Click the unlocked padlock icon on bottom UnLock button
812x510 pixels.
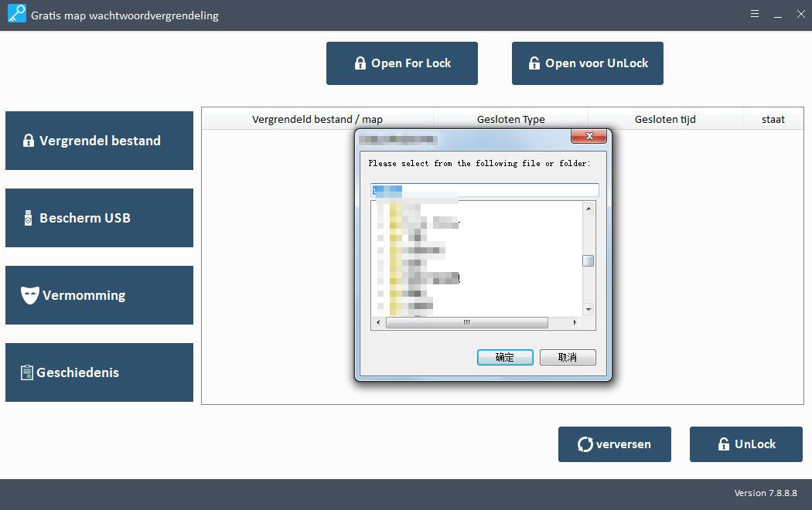[723, 444]
